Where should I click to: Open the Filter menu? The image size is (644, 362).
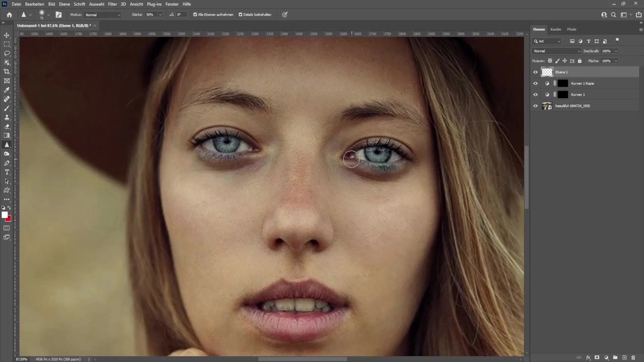112,4
